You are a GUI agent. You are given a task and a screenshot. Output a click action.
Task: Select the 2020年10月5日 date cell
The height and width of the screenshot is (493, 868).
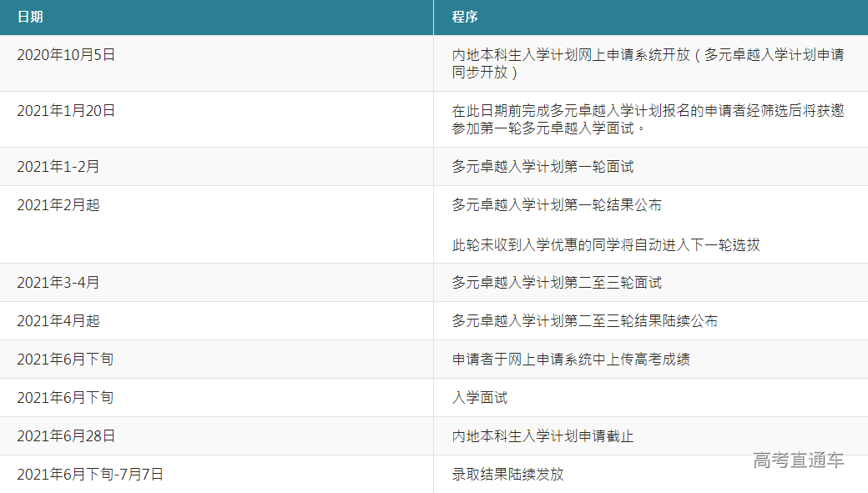point(66,55)
